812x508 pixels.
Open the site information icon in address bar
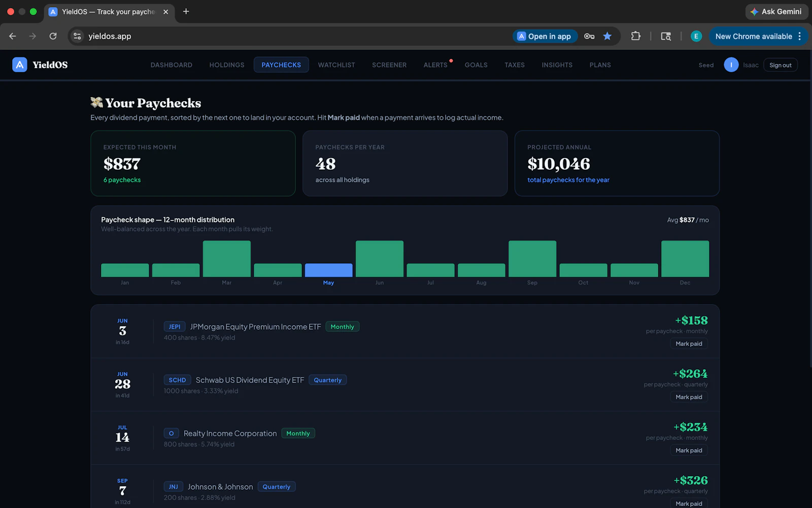pos(77,36)
